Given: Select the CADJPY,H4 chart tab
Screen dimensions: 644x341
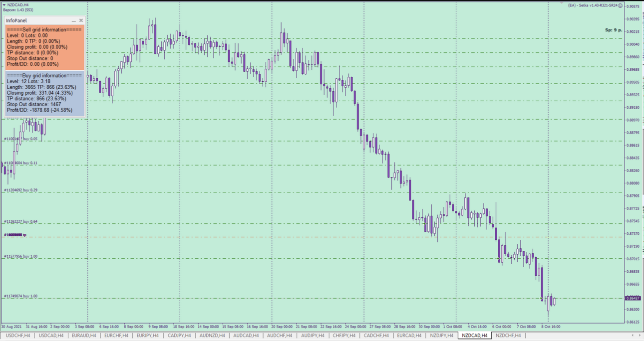Looking at the screenshot, I should click(x=179, y=336).
